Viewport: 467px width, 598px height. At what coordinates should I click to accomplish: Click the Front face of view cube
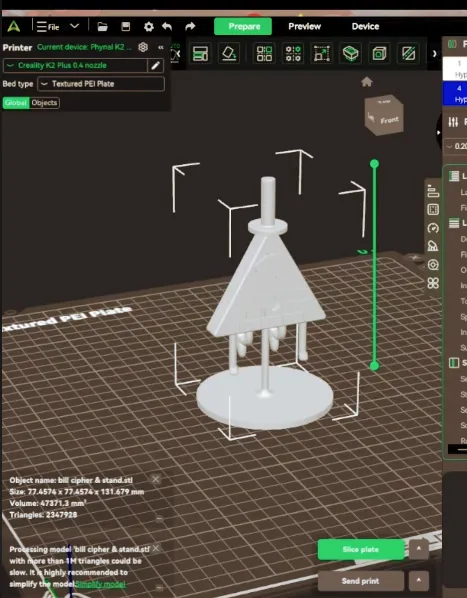[389, 120]
